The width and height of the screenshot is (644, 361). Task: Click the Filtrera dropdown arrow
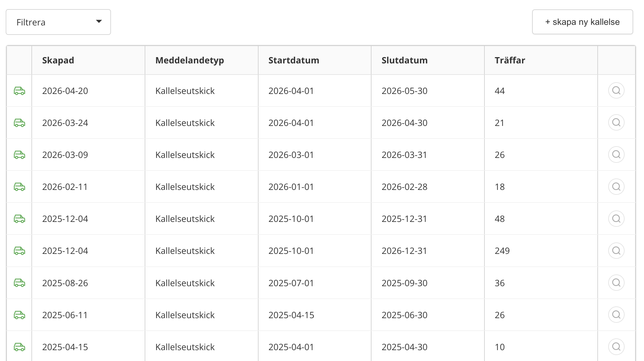99,21
